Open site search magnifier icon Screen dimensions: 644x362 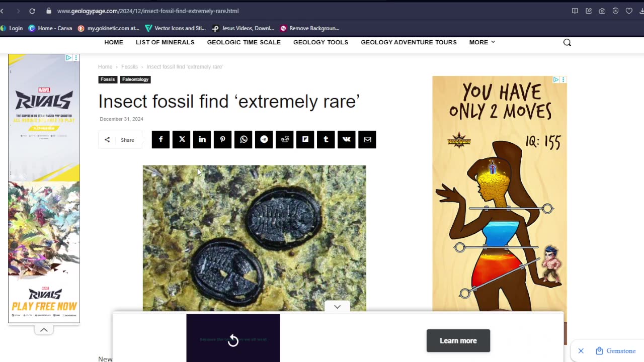pos(567,43)
